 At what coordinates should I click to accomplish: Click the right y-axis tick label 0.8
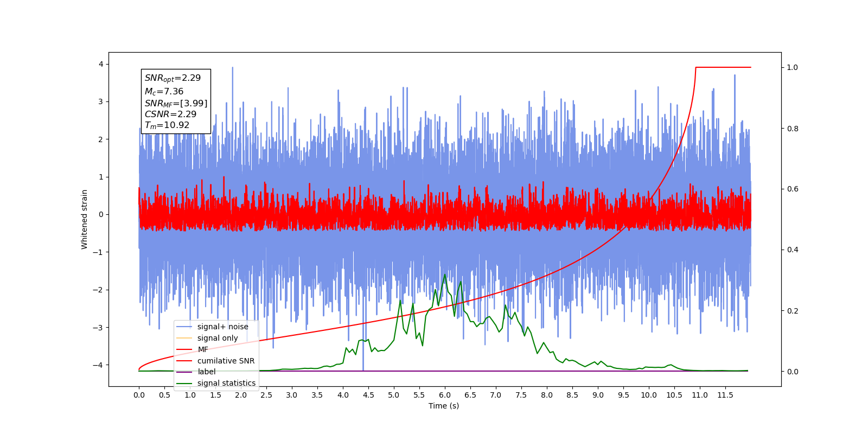(793, 129)
